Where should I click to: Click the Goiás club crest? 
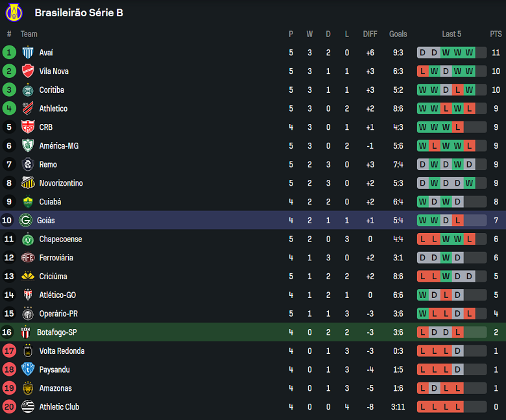tap(25, 221)
